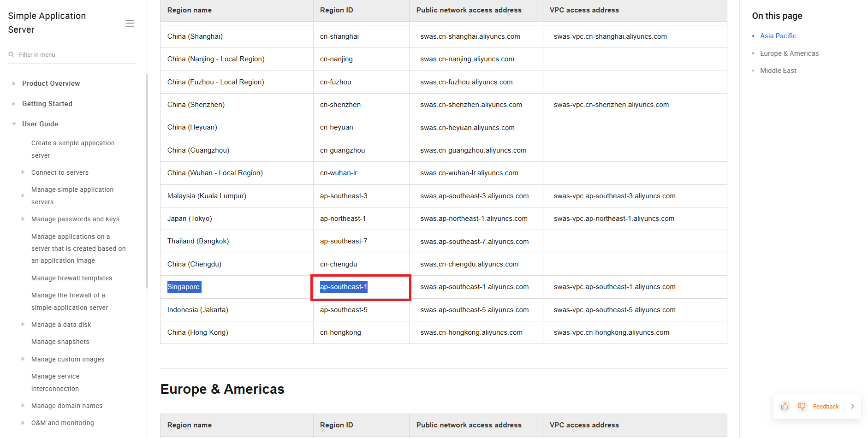Open Manage snapshots page
The width and height of the screenshot is (868, 438).
tap(60, 342)
